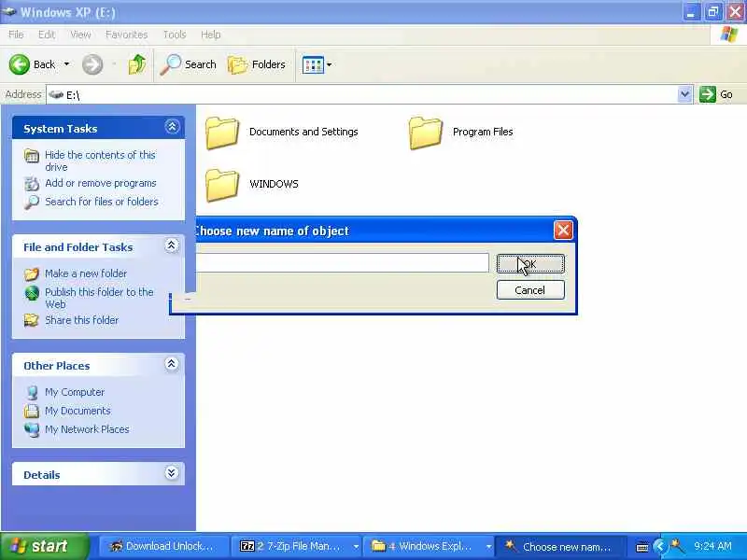The width and height of the screenshot is (747, 560).
Task: Click the Make a new folder icon
Action: coord(32,273)
